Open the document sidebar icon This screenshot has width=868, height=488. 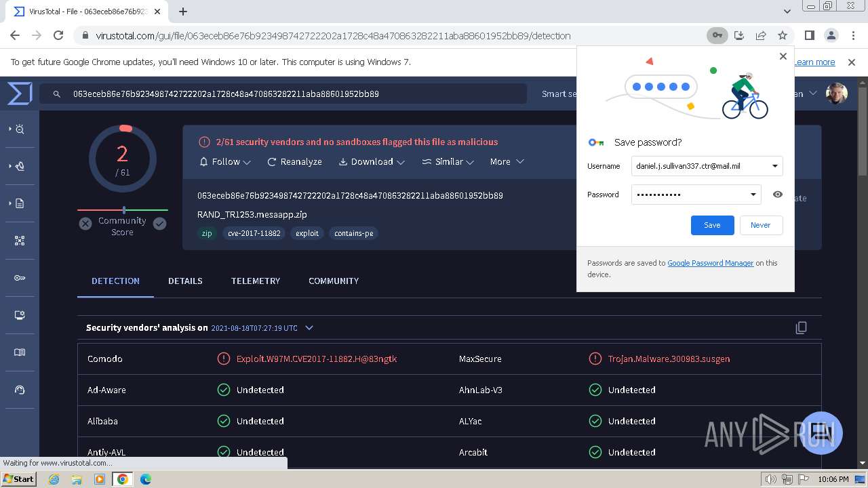coord(20,203)
